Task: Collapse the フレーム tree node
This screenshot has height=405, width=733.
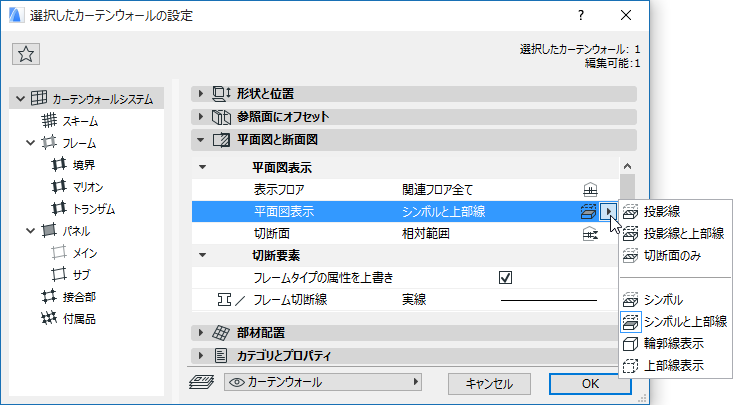Action: coord(31,143)
